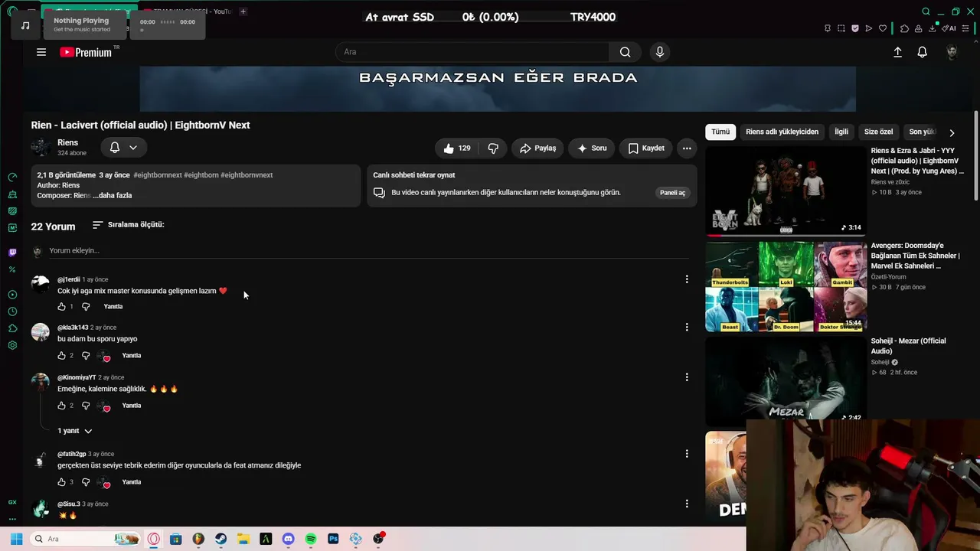The image size is (980, 551).
Task: Like the comment by @KinomiyaYT
Action: click(x=61, y=406)
